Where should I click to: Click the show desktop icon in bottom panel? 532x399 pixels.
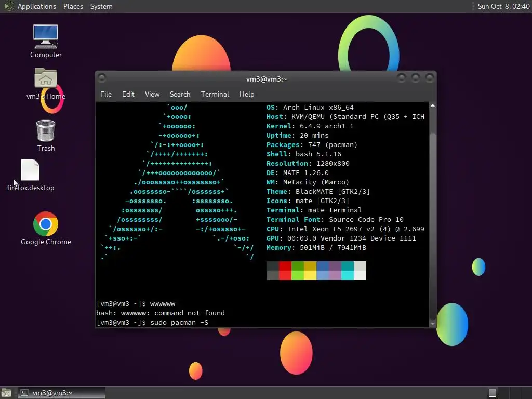(x=6, y=393)
